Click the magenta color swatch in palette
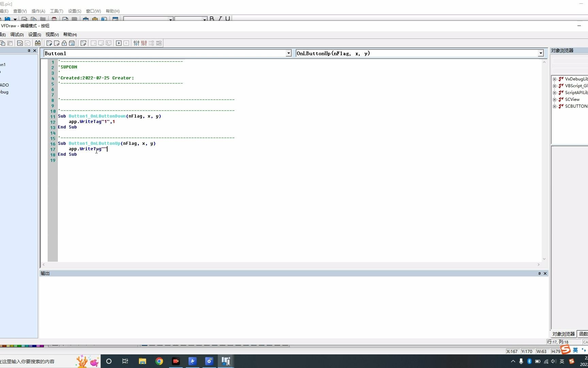The width and height of the screenshot is (588, 368). [42, 346]
